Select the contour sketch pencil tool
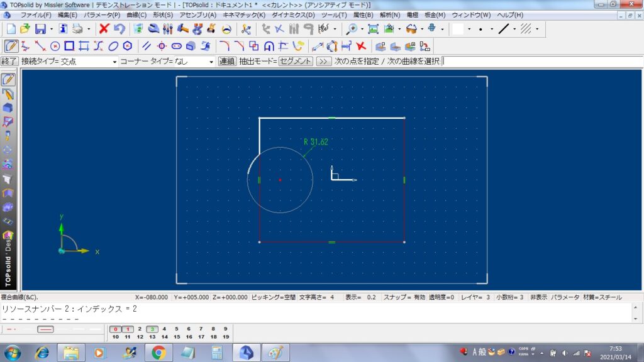644x362 pixels. (x=11, y=46)
